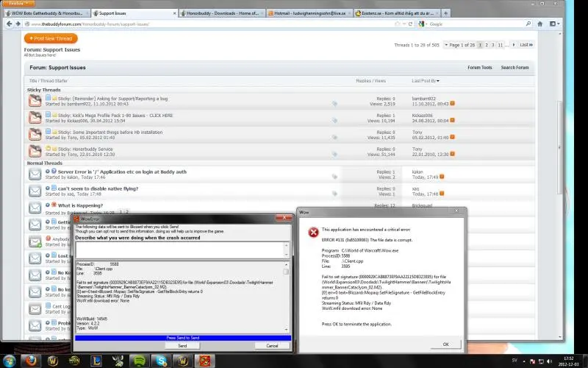588x368 pixels.
Task: Go back with Firefox back arrow
Action: tap(9, 24)
